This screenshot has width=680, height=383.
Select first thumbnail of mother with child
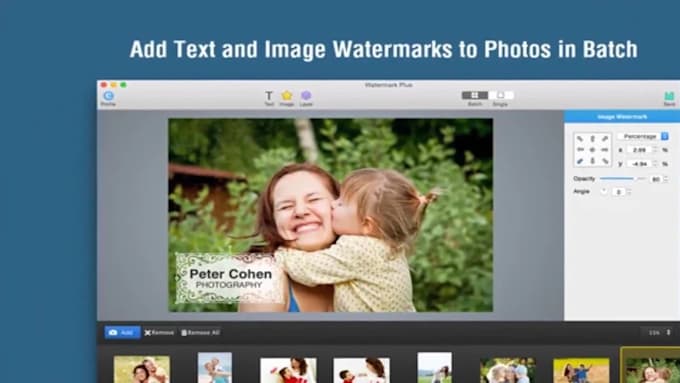(142, 369)
